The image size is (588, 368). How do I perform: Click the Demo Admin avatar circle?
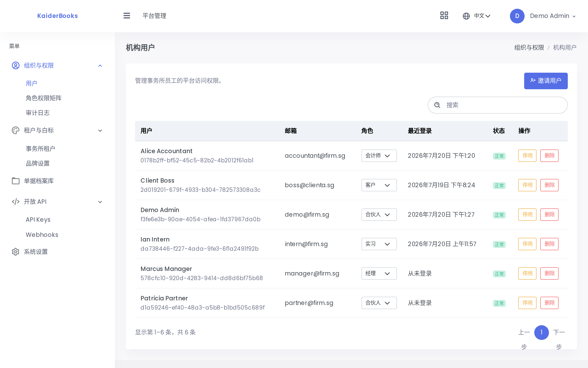517,16
